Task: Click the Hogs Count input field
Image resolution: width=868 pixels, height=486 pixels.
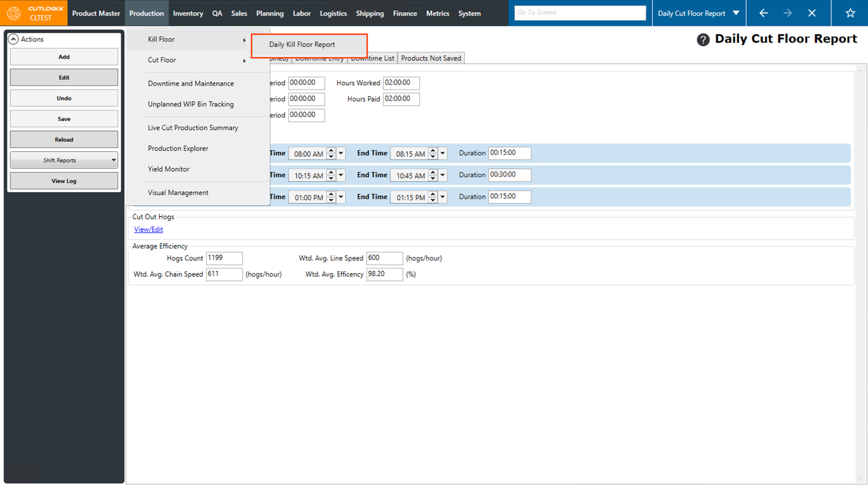Action: click(224, 258)
